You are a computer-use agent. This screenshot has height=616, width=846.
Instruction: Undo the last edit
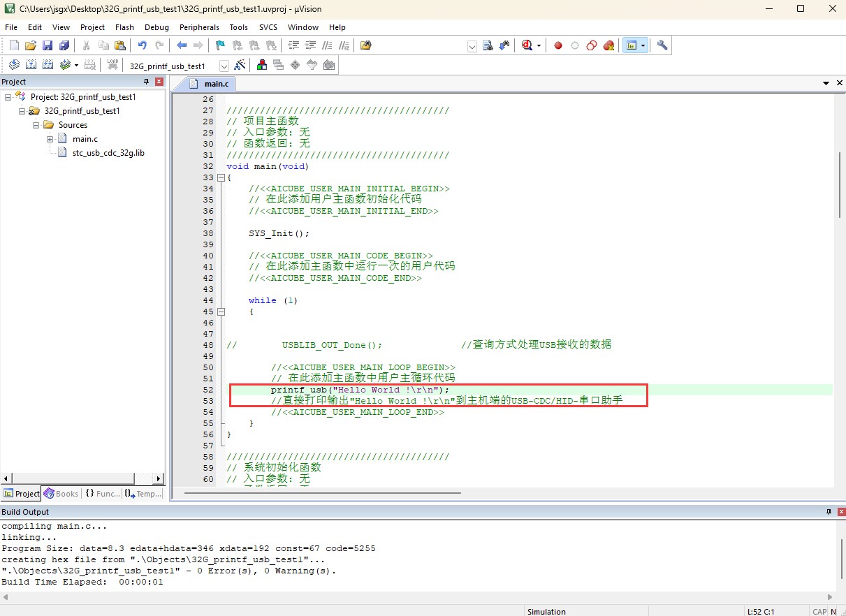coord(143,45)
